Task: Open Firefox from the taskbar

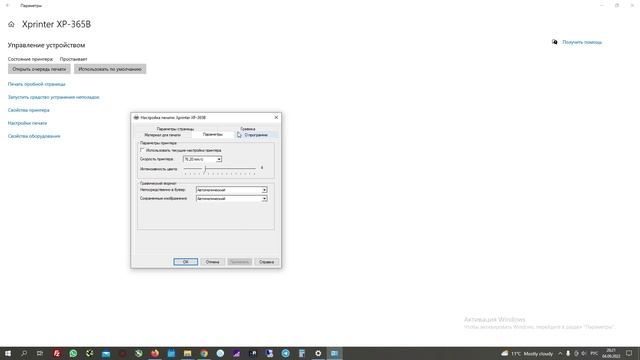Action: point(155,353)
